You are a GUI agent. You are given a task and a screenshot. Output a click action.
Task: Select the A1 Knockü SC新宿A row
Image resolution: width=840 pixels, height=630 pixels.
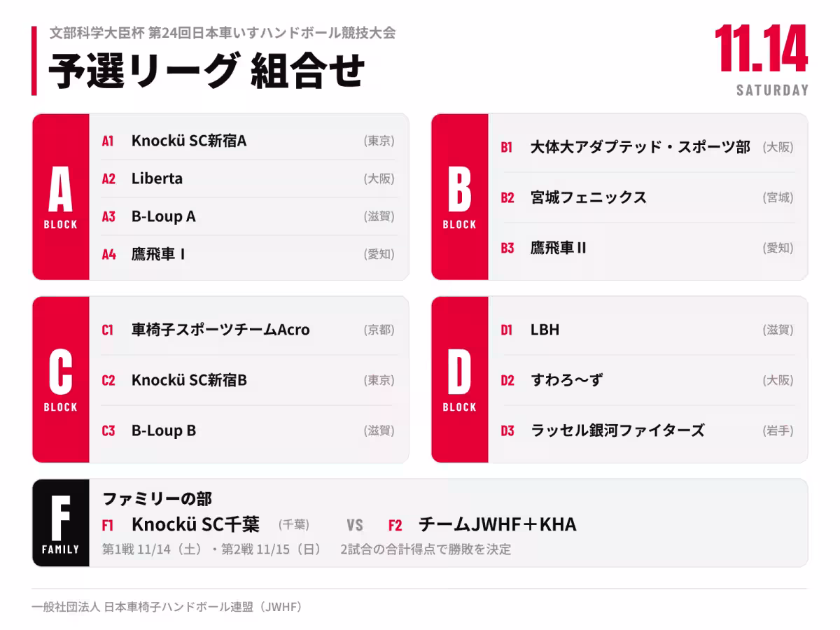click(x=248, y=141)
